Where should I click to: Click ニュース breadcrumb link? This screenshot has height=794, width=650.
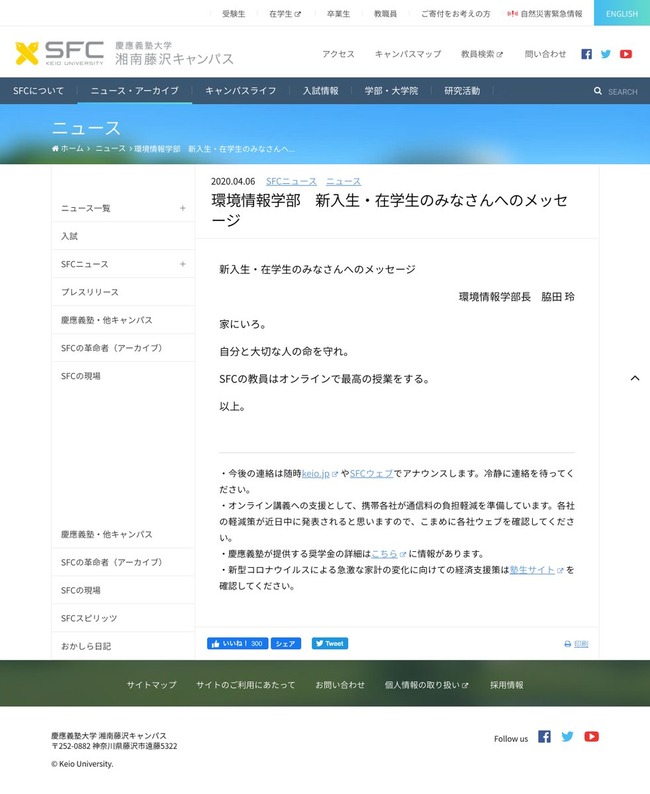110,148
